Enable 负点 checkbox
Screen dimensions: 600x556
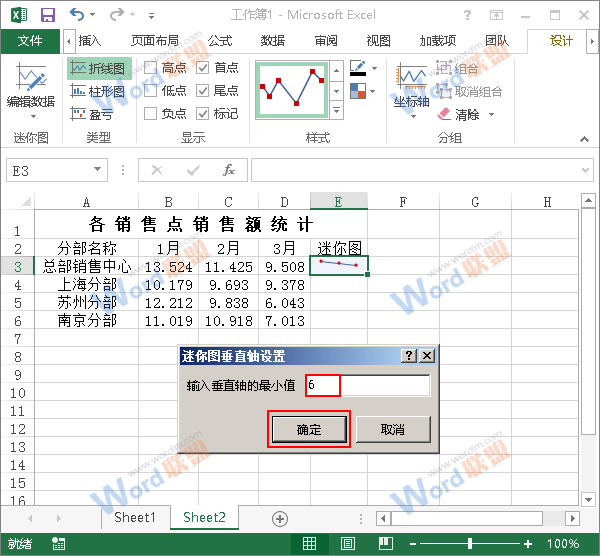(x=150, y=114)
